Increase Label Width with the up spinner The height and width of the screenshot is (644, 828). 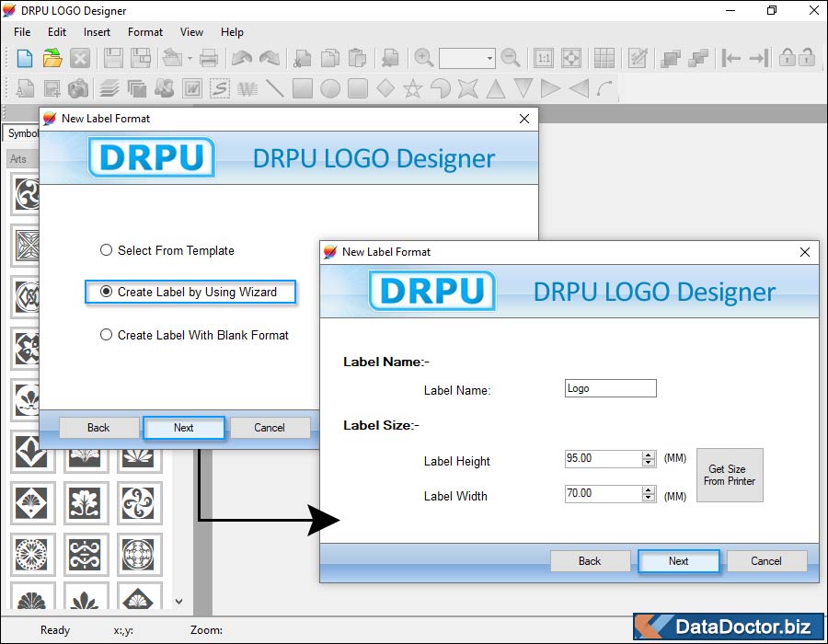tap(649, 489)
